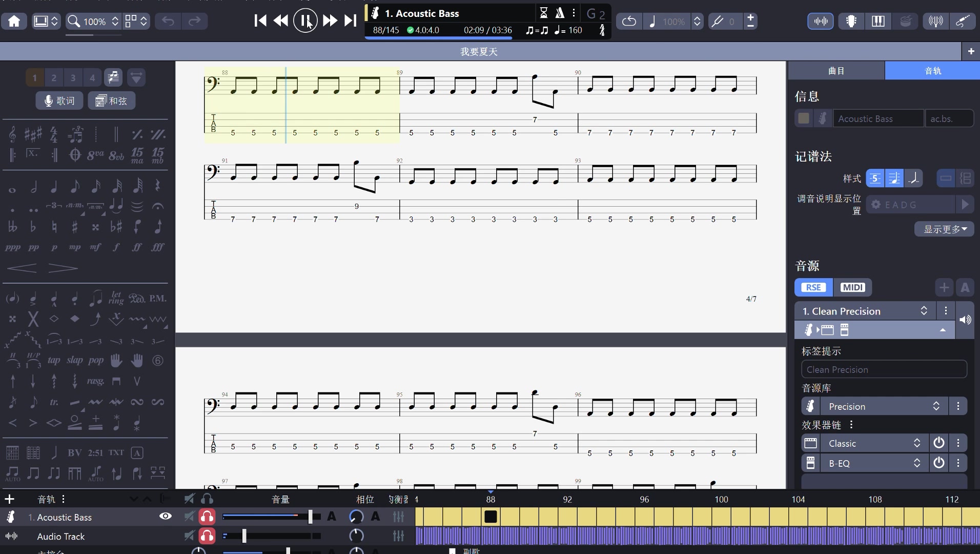Open the fretboard view
The width and height of the screenshot is (980, 554).
pos(851,21)
